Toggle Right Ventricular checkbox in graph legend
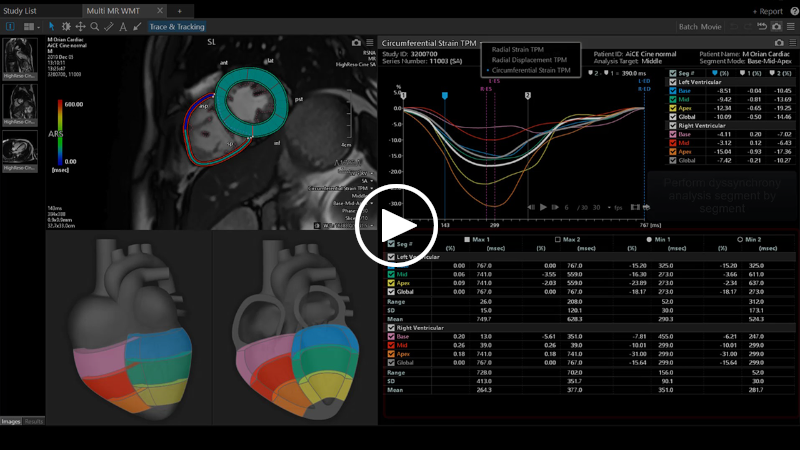Viewport: 800px width, 450px height. point(673,126)
